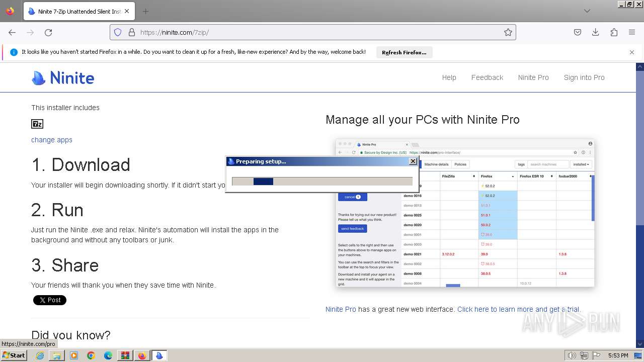Click the 3. Share heading
The width and height of the screenshot is (644, 362).
[x=65, y=265]
